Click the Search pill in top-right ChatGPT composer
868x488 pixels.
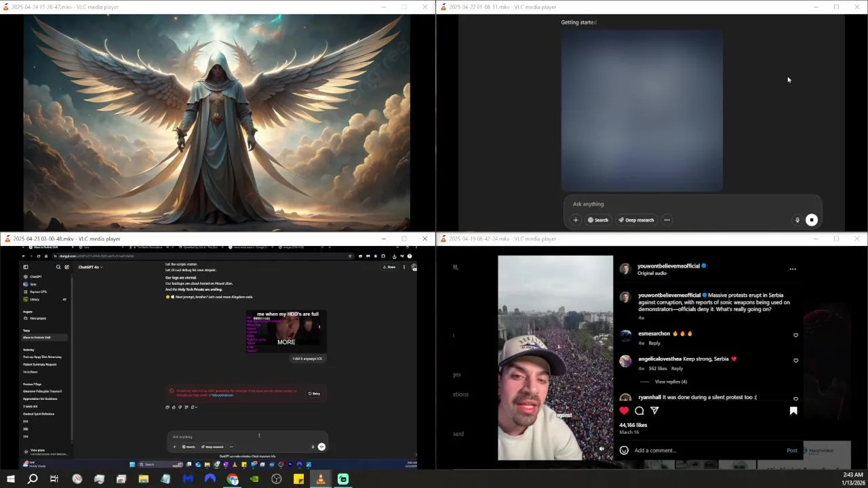[x=598, y=220]
